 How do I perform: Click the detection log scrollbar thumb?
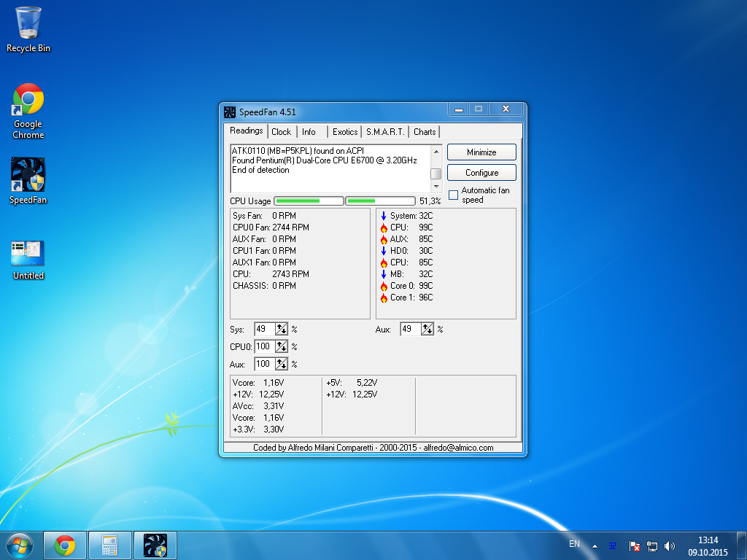[436, 174]
